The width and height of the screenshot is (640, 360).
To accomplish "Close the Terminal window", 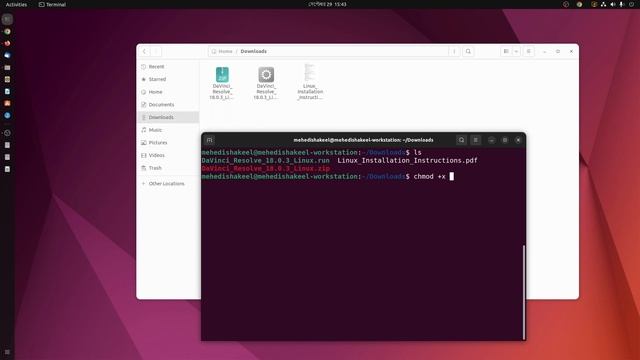I will pyautogui.click(x=518, y=140).
